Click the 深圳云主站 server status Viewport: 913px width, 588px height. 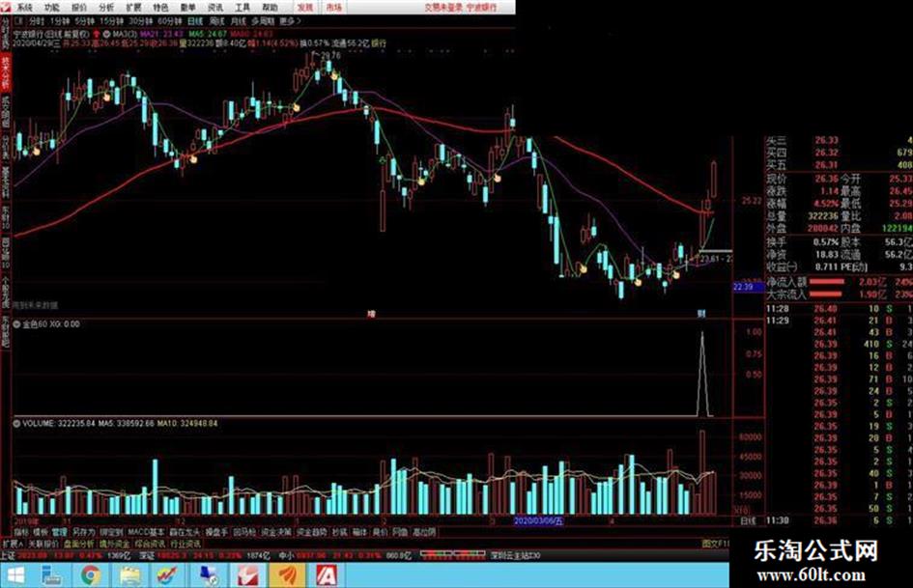point(516,556)
